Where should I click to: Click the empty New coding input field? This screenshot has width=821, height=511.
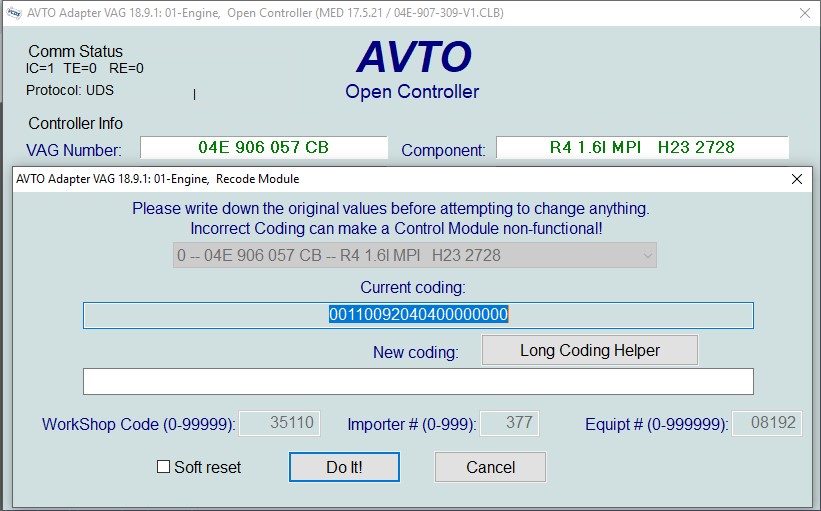pos(418,381)
